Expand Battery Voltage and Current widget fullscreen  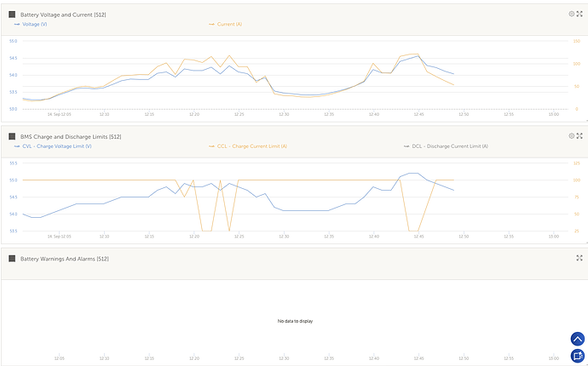[x=579, y=14]
